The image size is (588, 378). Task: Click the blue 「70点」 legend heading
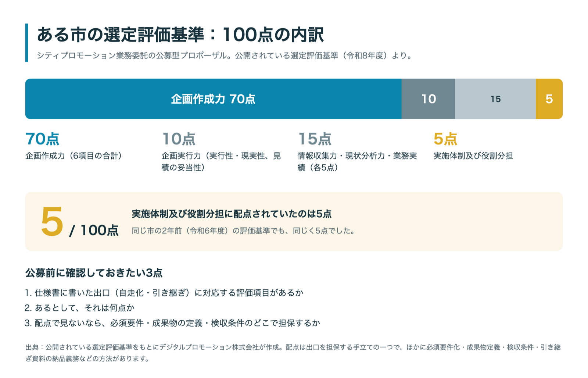coord(42,139)
